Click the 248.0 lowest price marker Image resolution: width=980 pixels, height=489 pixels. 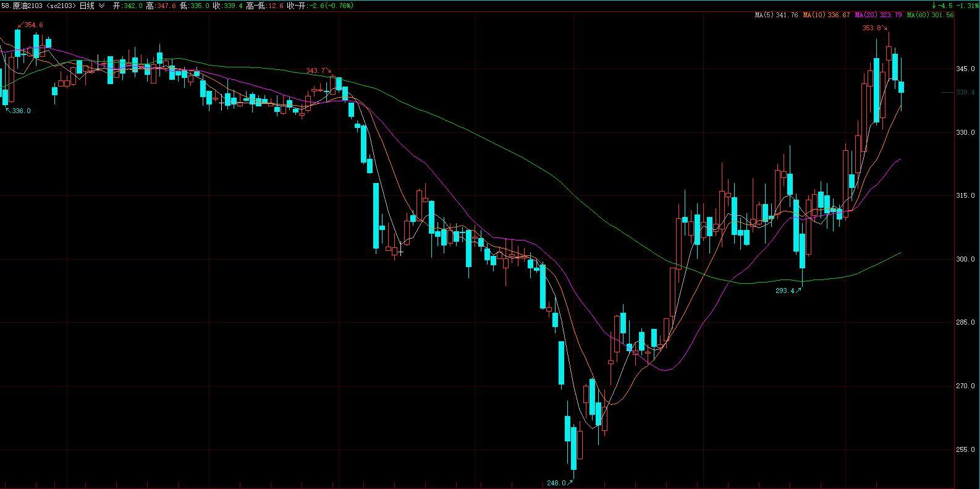coord(555,483)
